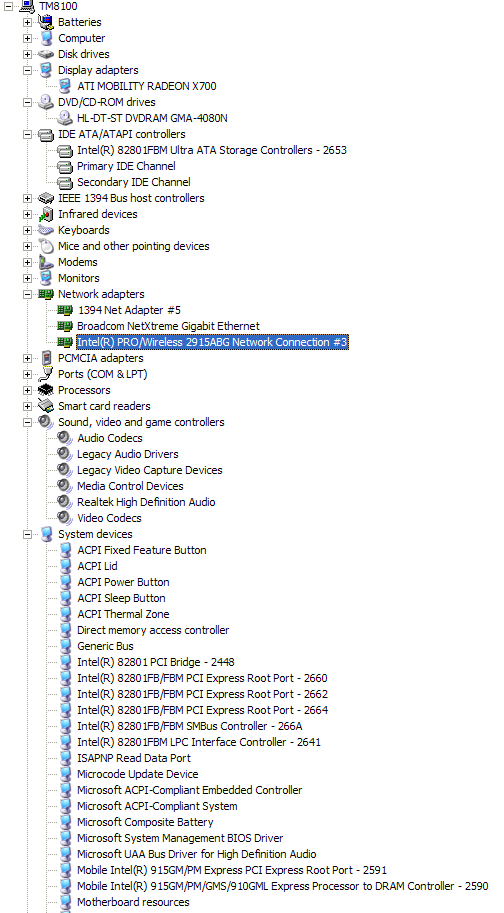The height and width of the screenshot is (913, 504).
Task: Collapse the Display adapters category
Action: (27, 70)
